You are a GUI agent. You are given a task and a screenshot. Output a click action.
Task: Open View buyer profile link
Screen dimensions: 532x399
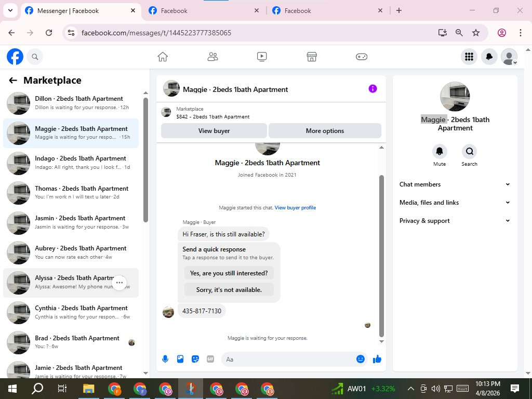pos(295,208)
